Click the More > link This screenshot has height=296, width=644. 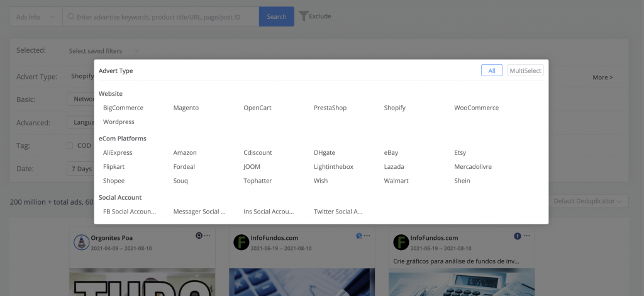tap(602, 77)
